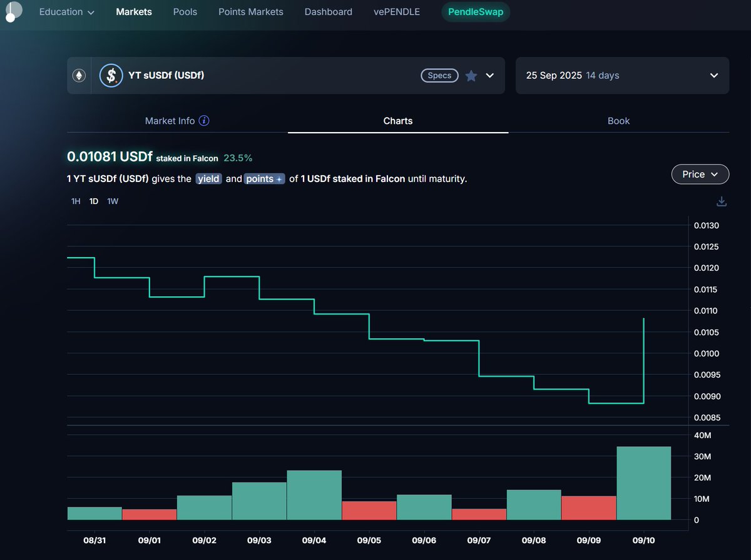
Task: Switch to the Book tab
Action: coord(618,121)
